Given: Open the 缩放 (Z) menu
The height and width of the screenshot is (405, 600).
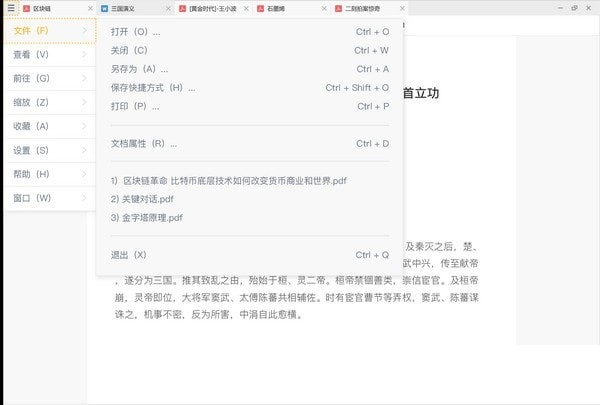Looking at the screenshot, I should [x=50, y=103].
